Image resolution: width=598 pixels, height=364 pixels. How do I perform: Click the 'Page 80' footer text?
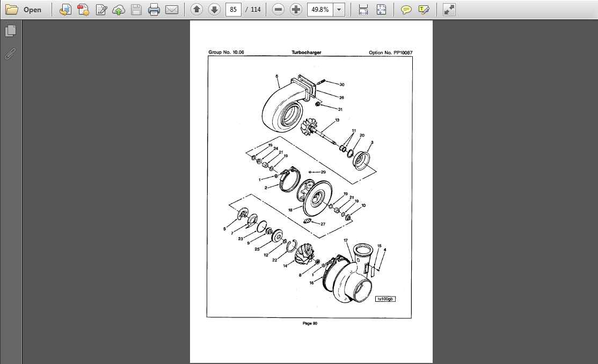(310, 323)
